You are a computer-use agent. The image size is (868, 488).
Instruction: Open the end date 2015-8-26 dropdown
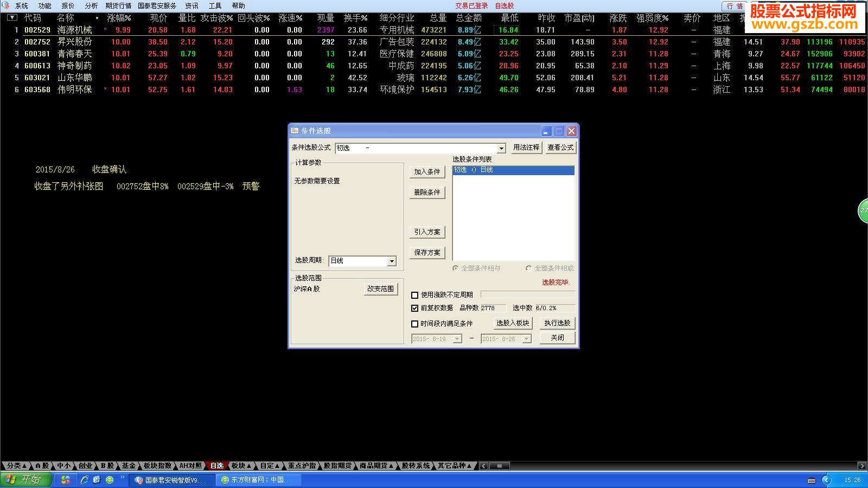(x=526, y=339)
